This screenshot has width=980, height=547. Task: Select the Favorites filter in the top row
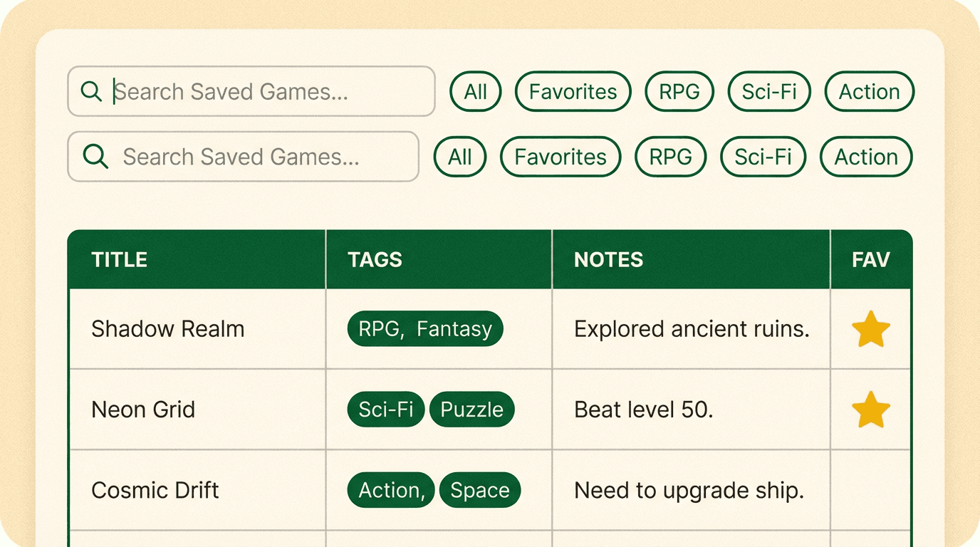point(573,91)
